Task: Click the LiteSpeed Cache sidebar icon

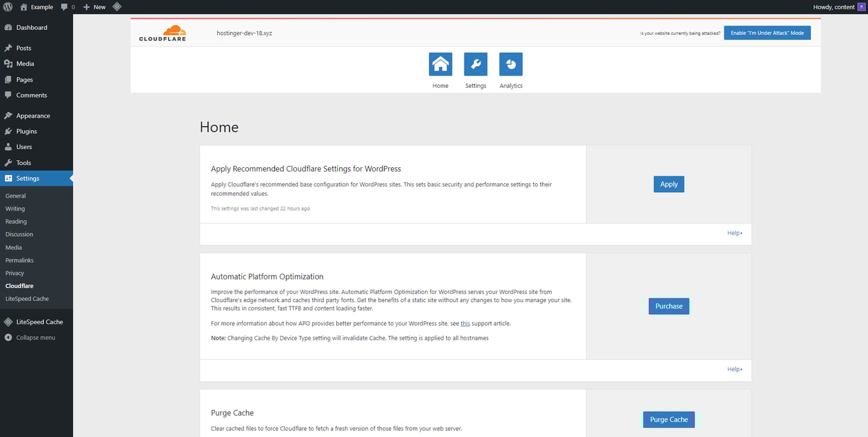Action: tap(8, 321)
